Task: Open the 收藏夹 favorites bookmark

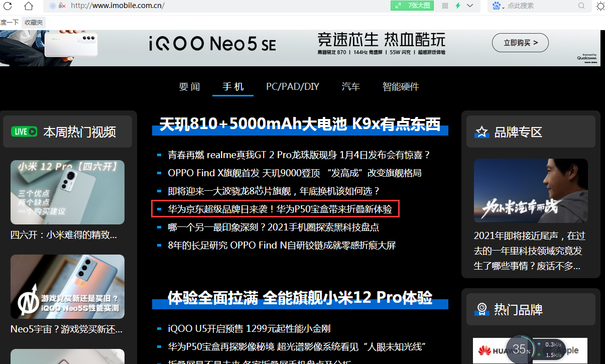Action: 34,22
